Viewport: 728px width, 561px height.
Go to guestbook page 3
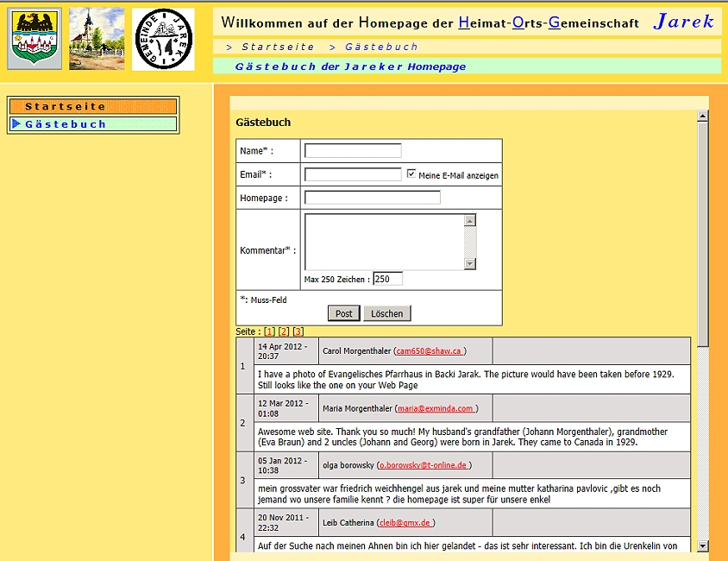298,331
